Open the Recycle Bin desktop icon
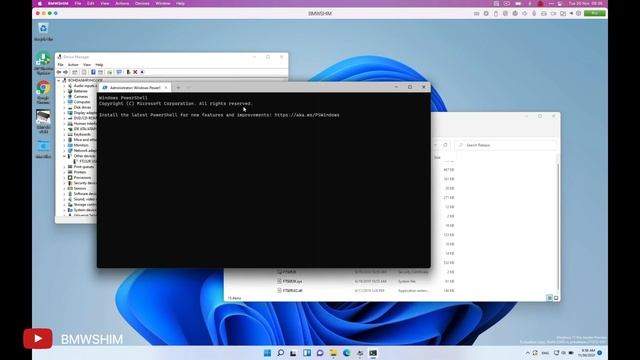The image size is (640, 360). pyautogui.click(x=43, y=32)
